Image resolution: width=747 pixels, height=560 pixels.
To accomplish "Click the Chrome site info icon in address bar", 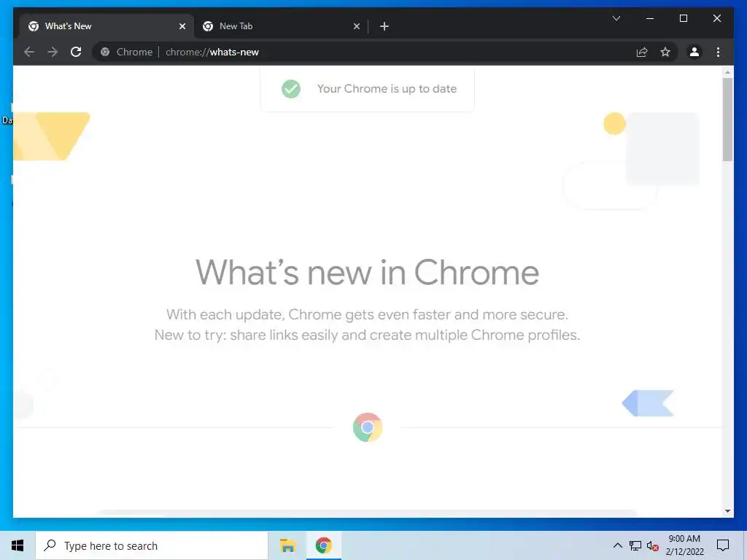I will (105, 52).
